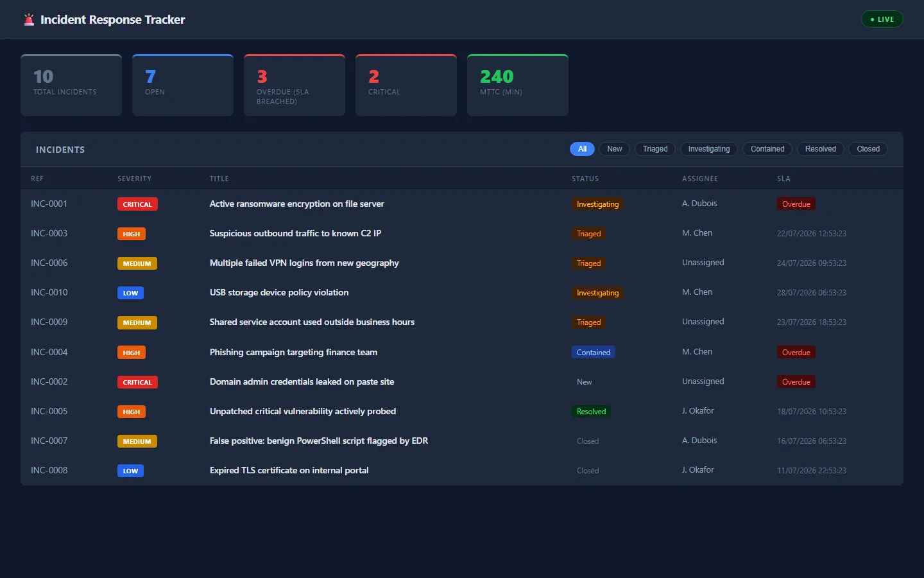Viewport: 924px width, 578px height.
Task: Open incident INC-0003 reference
Action: click(x=49, y=233)
